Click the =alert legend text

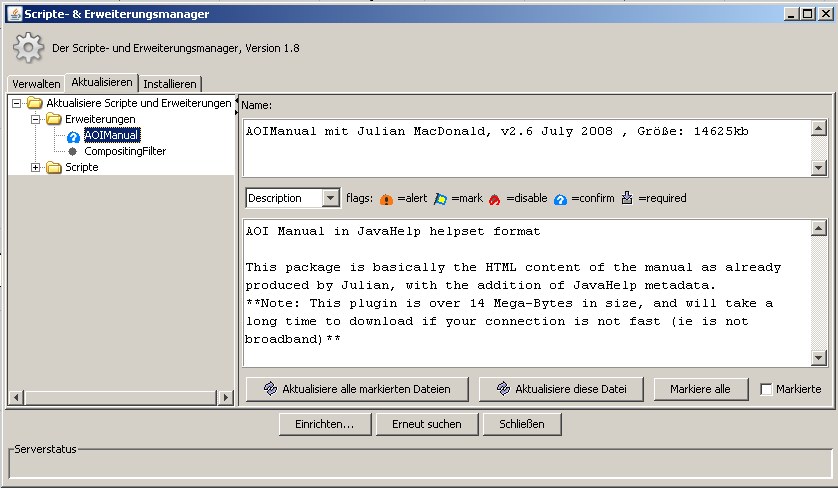412,198
